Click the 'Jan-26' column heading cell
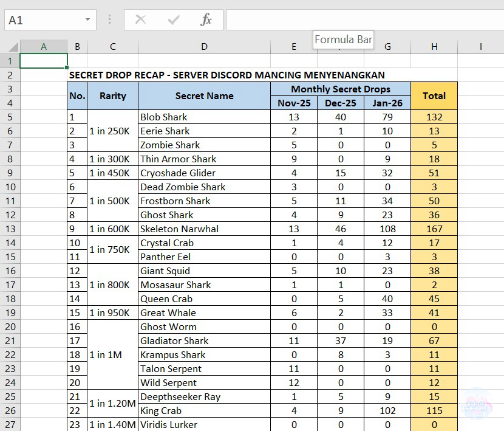Image resolution: width=504 pixels, height=431 pixels. click(x=387, y=103)
